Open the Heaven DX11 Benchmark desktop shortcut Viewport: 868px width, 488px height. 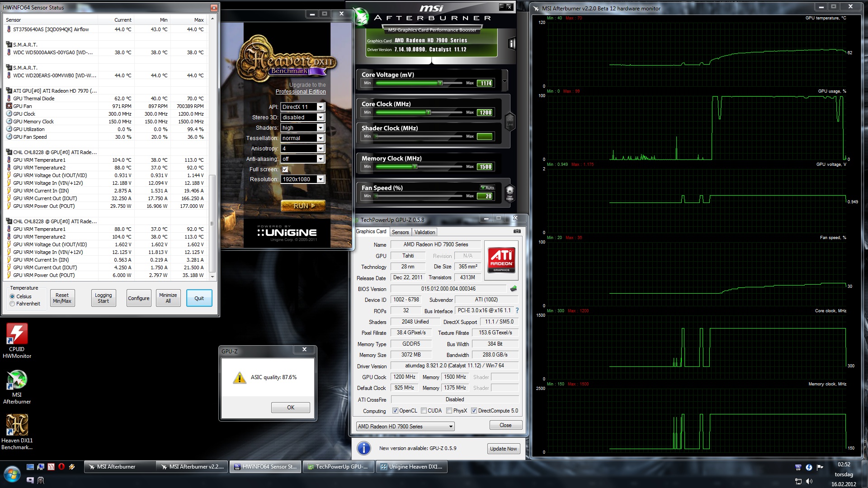17,432
